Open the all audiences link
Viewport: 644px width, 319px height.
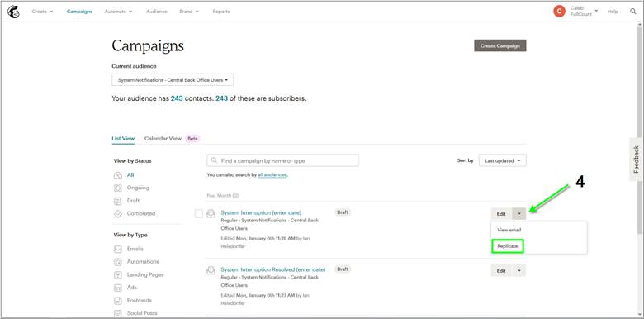click(x=272, y=175)
